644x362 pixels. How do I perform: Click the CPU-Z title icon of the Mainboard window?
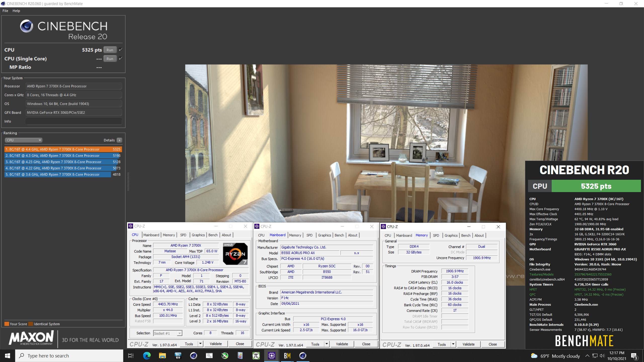click(257, 226)
